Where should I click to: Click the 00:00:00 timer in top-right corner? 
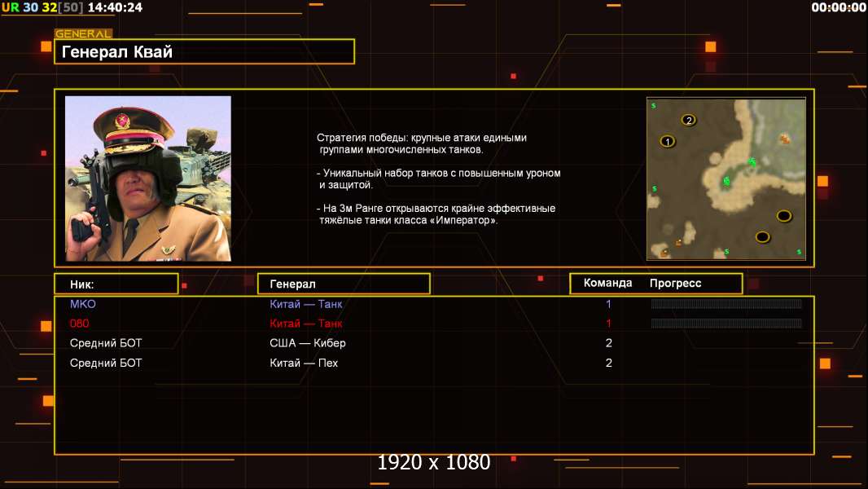coord(839,7)
